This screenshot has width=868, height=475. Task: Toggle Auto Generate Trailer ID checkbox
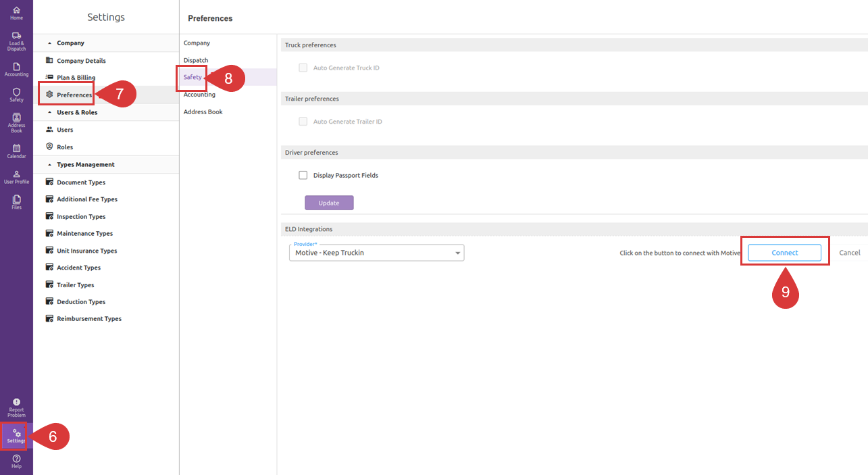click(x=303, y=122)
